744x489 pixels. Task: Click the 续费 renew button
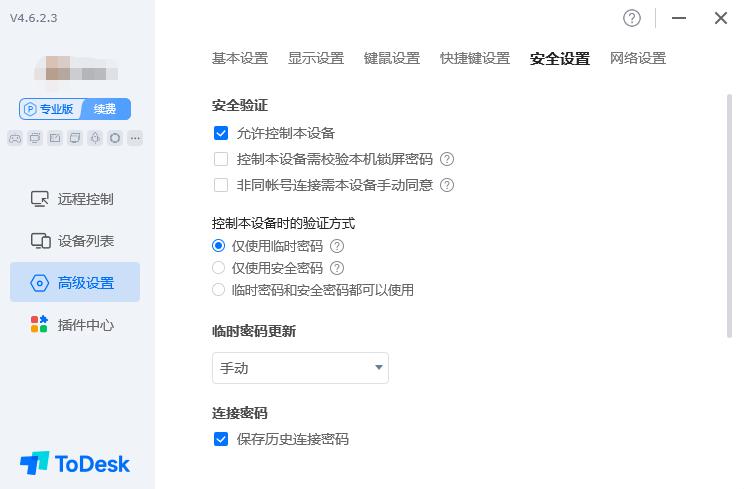pyautogui.click(x=105, y=109)
